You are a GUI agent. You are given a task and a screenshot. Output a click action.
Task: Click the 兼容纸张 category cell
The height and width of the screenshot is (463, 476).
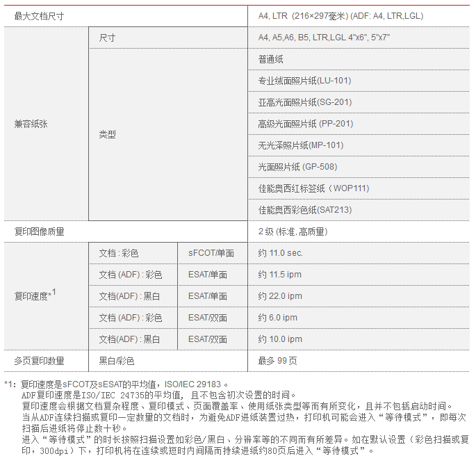click(x=31, y=124)
